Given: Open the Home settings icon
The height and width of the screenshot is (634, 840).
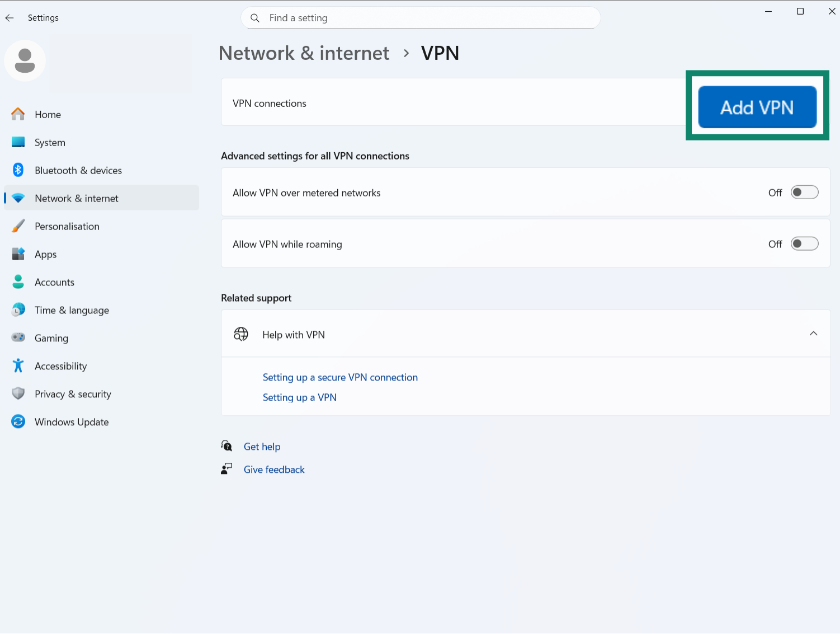Looking at the screenshot, I should [18, 114].
